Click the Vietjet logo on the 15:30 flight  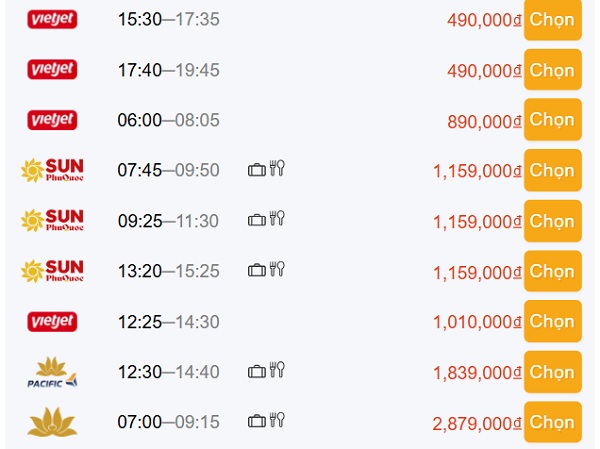pyautogui.click(x=51, y=19)
